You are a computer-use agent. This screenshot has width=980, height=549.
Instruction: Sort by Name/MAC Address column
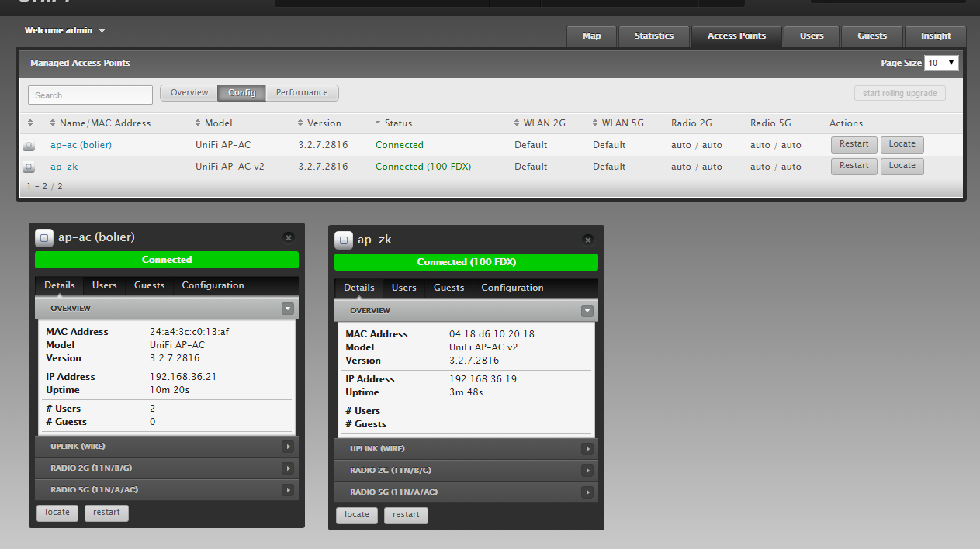100,123
